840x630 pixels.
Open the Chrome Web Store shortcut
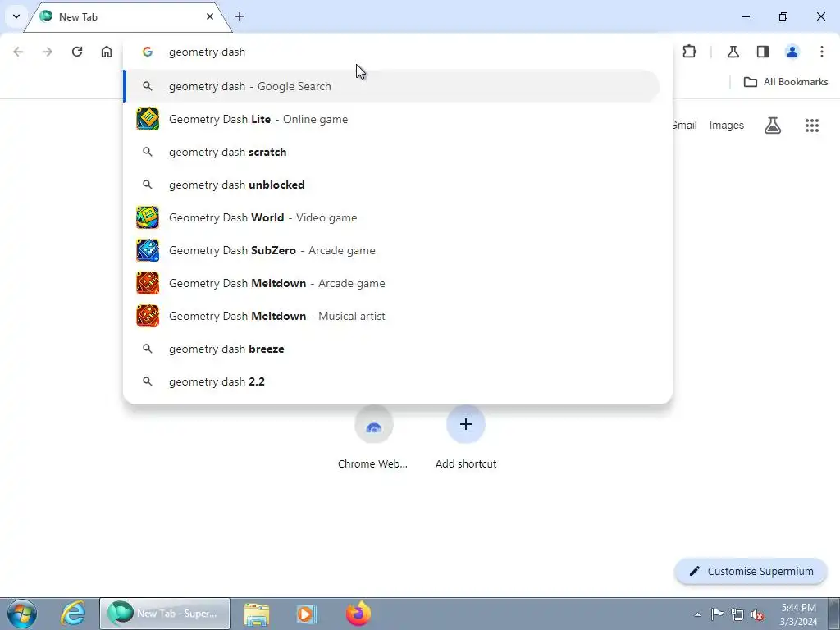(x=373, y=438)
